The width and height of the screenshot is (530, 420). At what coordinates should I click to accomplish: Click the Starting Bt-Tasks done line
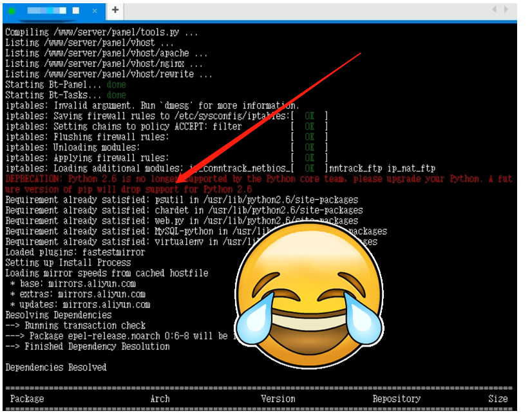tap(66, 95)
